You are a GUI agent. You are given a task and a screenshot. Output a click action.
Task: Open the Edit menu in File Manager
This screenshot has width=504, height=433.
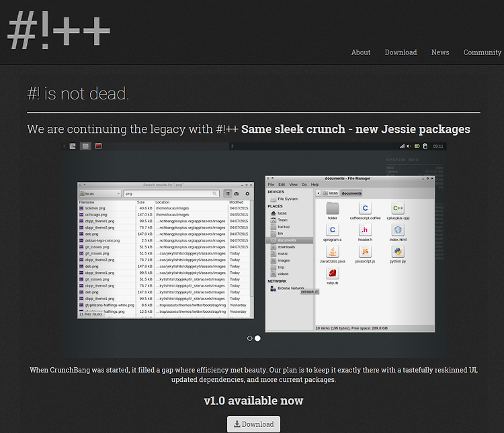tap(282, 185)
